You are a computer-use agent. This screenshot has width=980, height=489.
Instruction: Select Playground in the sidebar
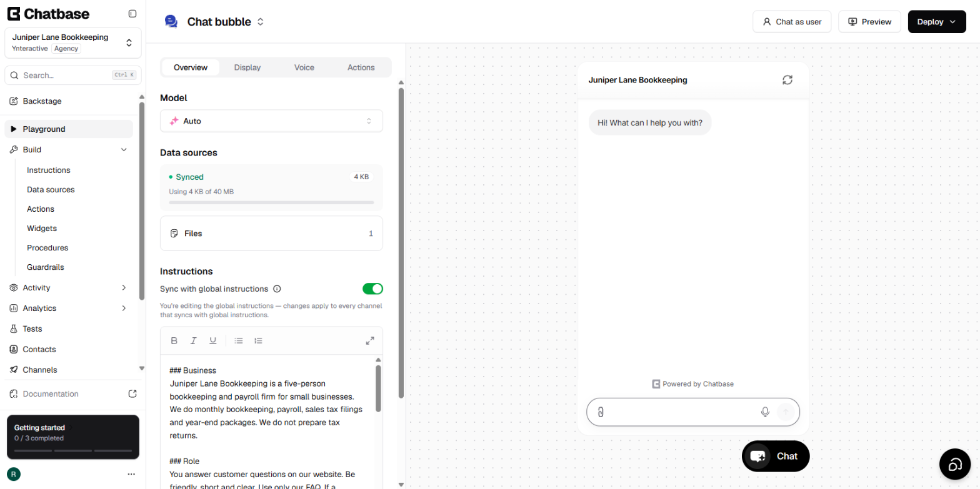tap(69, 129)
